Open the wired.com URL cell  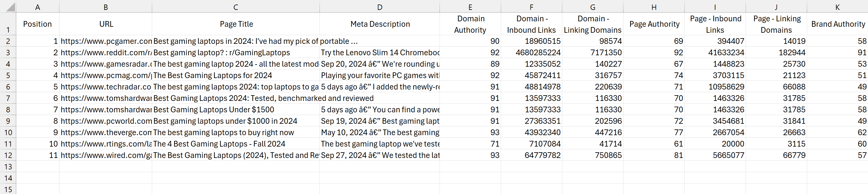coord(106,155)
